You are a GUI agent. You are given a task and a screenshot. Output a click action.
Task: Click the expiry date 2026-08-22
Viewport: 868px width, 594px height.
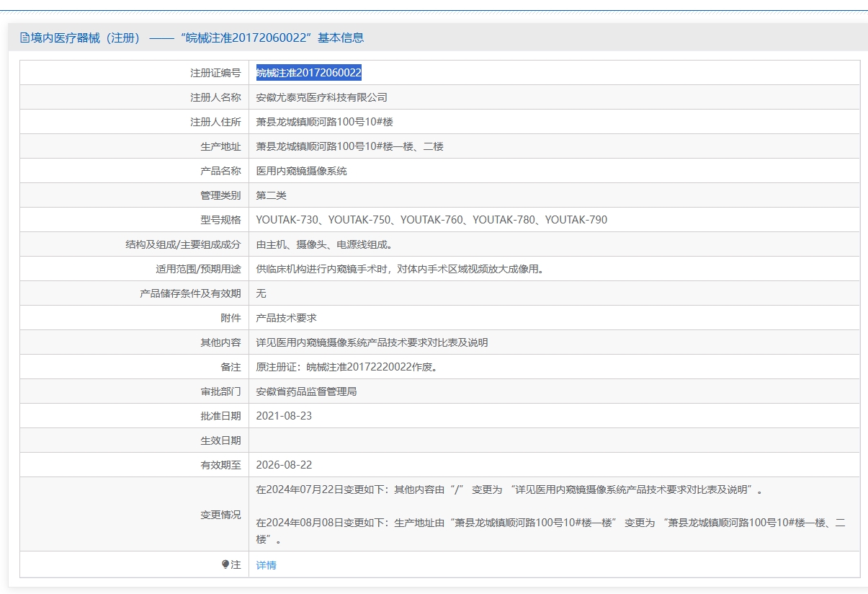(285, 465)
